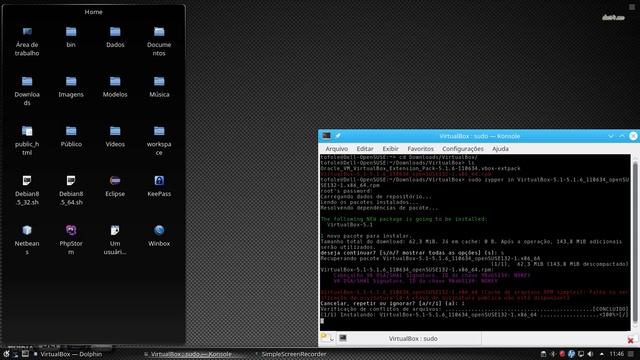Open the Vídeos folder
Viewport: 640px width, 360px height.
(x=115, y=137)
